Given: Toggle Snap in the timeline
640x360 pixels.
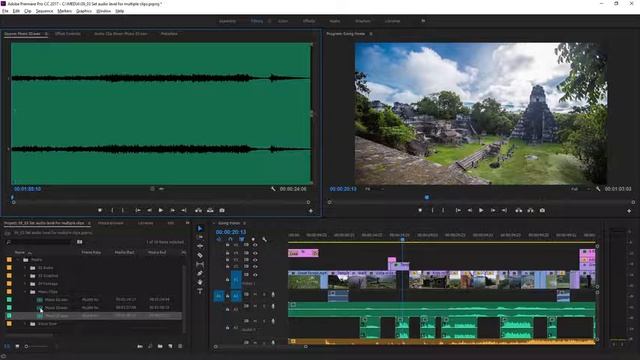Looking at the screenshot, I should [230, 240].
